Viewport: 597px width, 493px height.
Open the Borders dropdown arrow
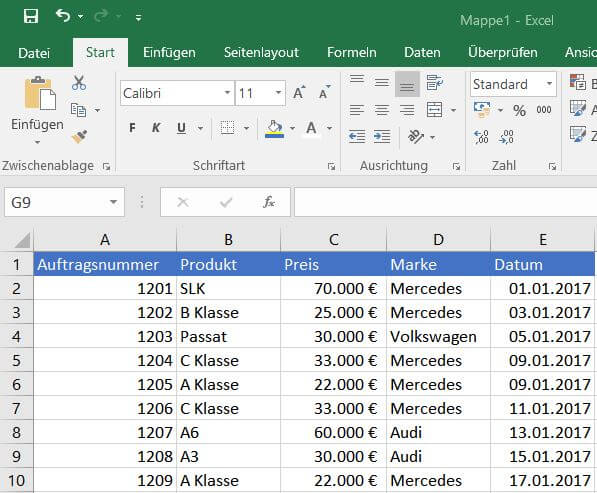(246, 128)
